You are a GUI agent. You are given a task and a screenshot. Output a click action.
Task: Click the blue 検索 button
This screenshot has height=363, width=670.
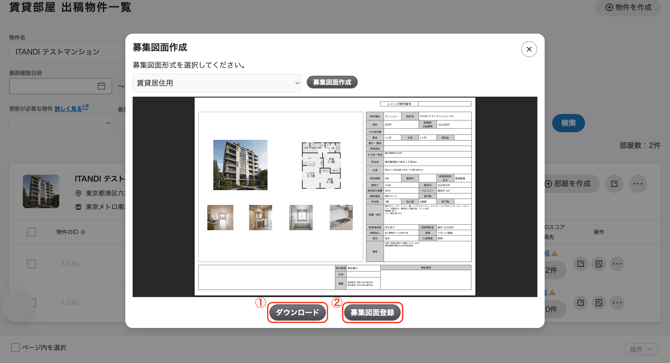(x=568, y=123)
